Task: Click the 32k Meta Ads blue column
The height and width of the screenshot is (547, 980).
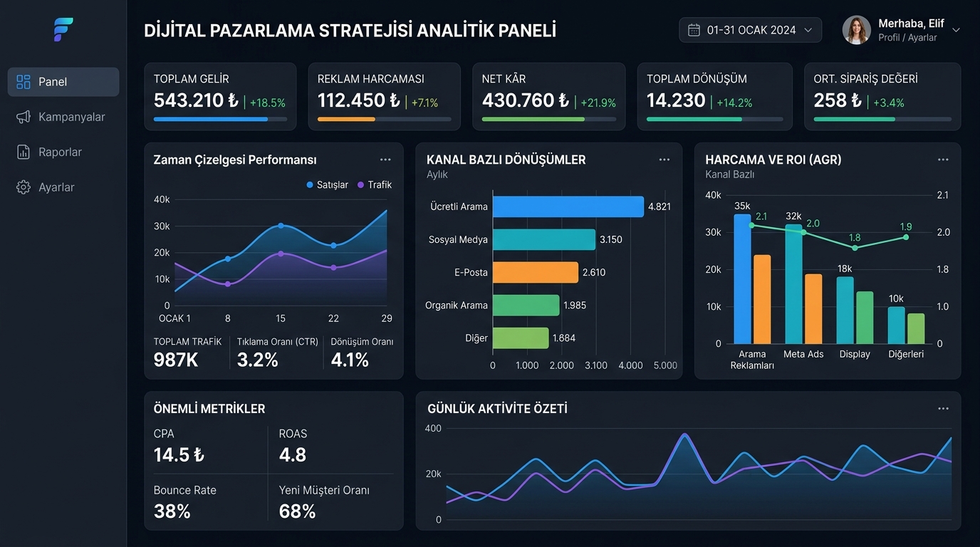Action: tap(794, 284)
